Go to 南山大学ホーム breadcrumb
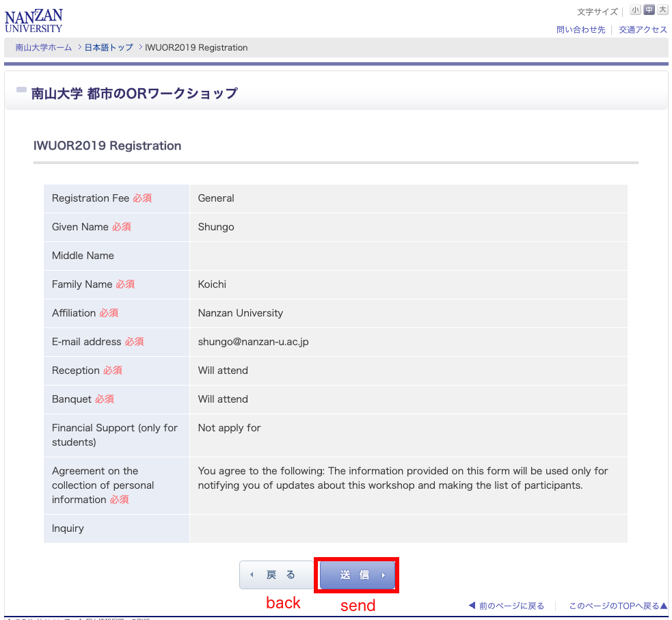The width and height of the screenshot is (672, 620). pyautogui.click(x=44, y=48)
